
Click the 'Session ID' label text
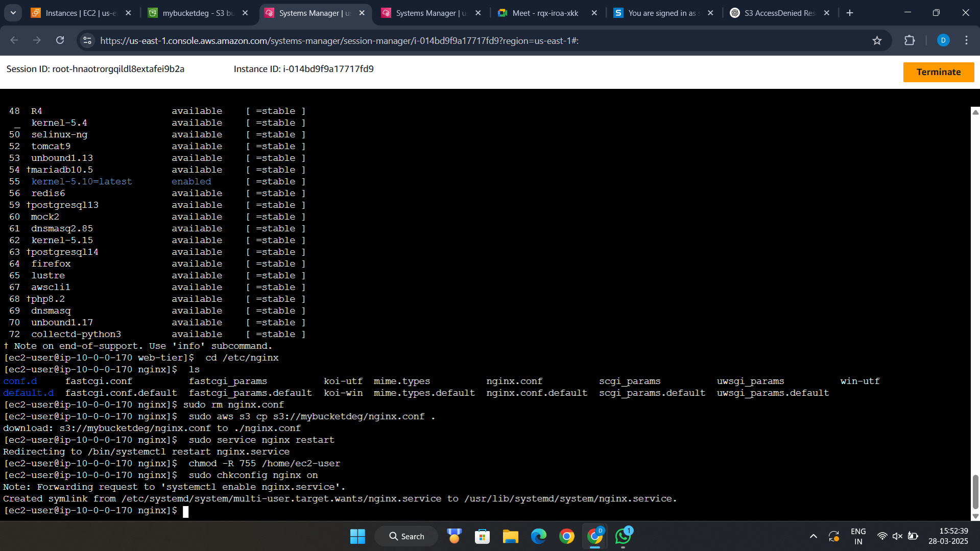pos(28,69)
